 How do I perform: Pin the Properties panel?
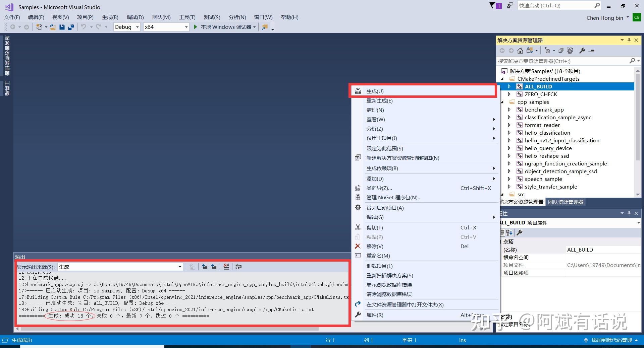pyautogui.click(x=629, y=213)
